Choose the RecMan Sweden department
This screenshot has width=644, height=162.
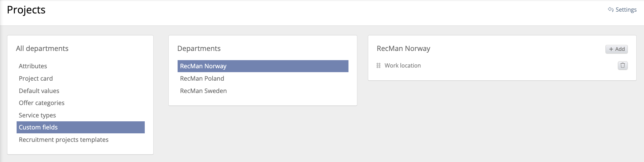[203, 91]
